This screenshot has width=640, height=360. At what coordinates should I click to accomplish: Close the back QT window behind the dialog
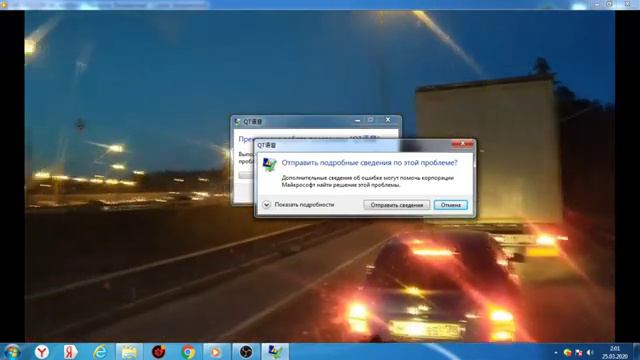pos(388,120)
